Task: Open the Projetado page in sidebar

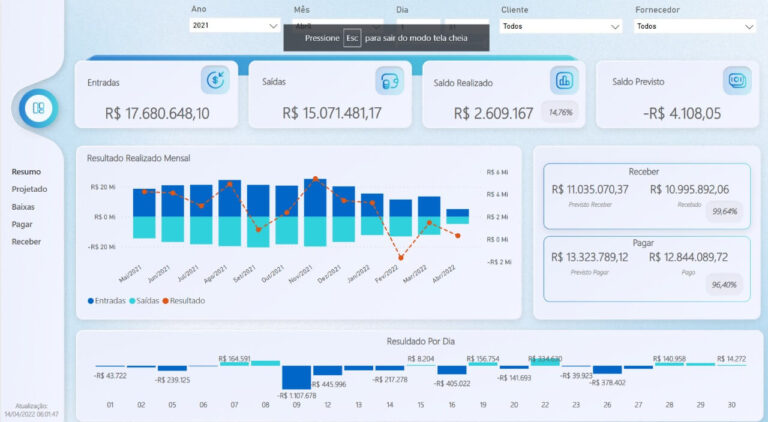Action: tap(29, 189)
